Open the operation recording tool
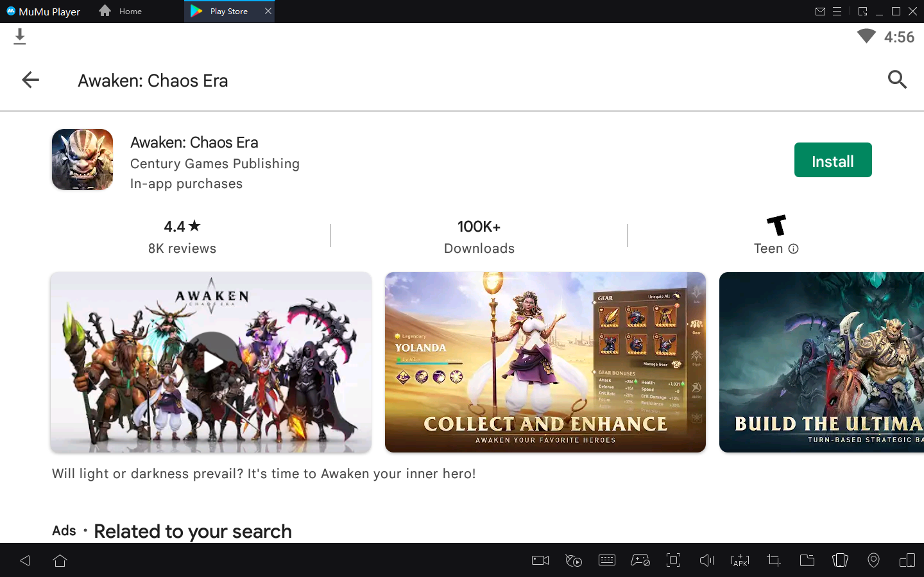The image size is (924, 577). pos(574,560)
